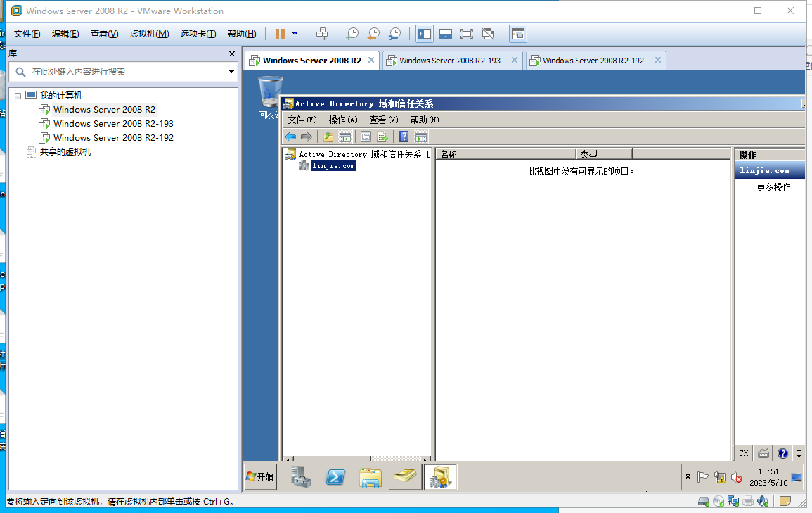Screen dimensions: 812x513
Task: Open the language bar keyboard icon
Action: [763, 453]
